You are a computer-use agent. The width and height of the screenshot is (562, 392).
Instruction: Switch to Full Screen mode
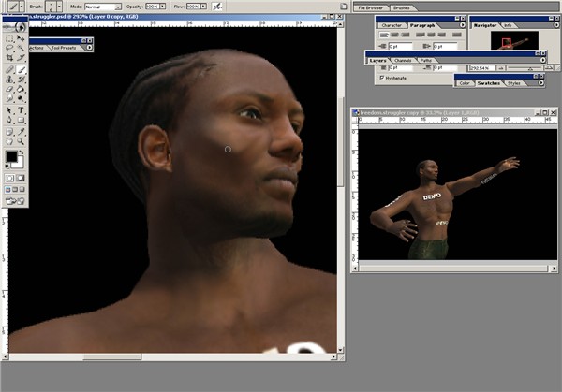pyautogui.click(x=22, y=189)
